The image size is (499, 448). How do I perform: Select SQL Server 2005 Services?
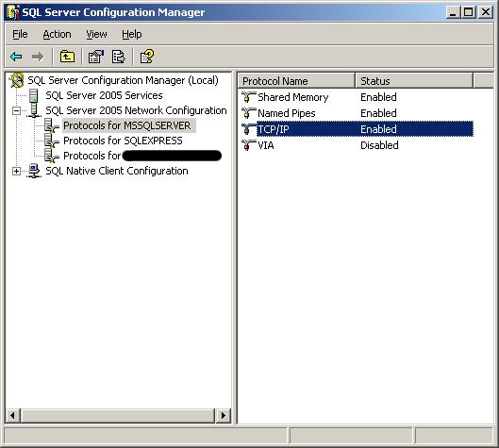104,95
